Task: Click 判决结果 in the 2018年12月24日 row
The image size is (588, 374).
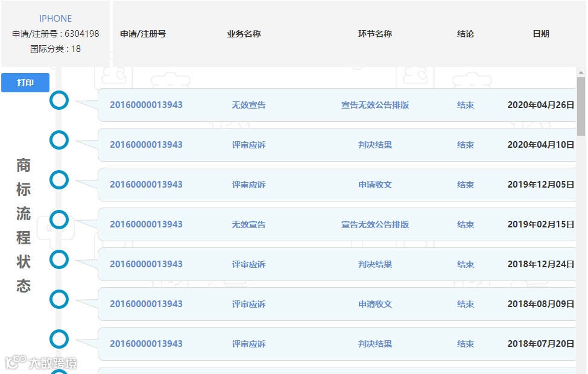Action: pyautogui.click(x=375, y=264)
